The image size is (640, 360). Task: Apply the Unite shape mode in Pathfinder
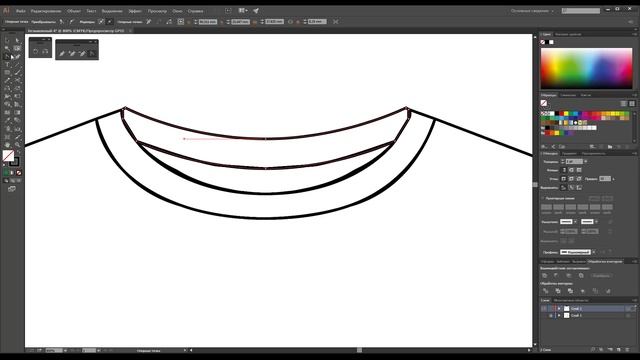(545, 276)
